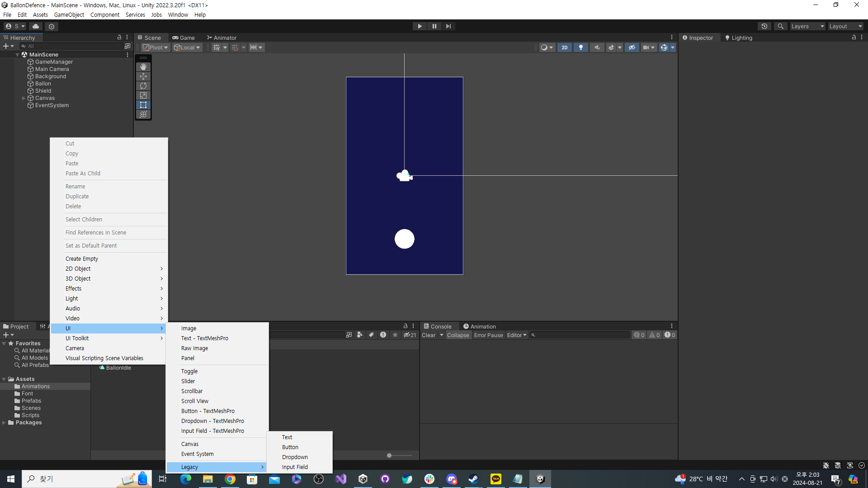Select the Hand (View) tool

143,67
